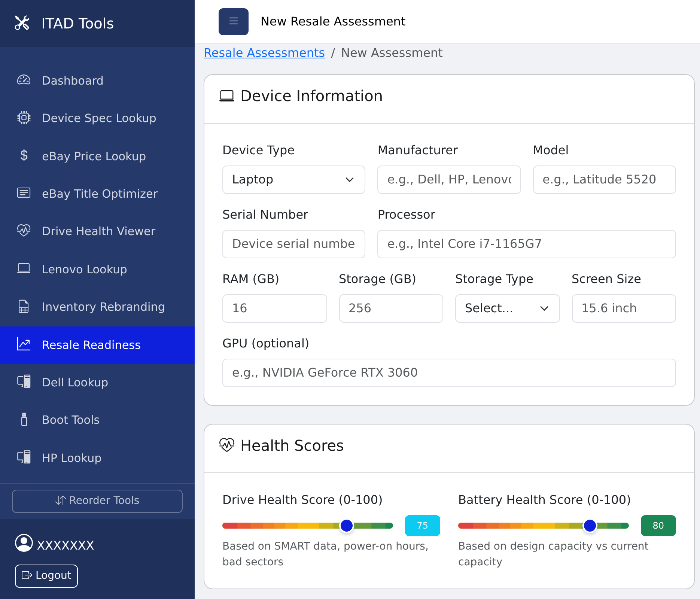
Task: Click the Reorder Tools button
Action: click(97, 501)
